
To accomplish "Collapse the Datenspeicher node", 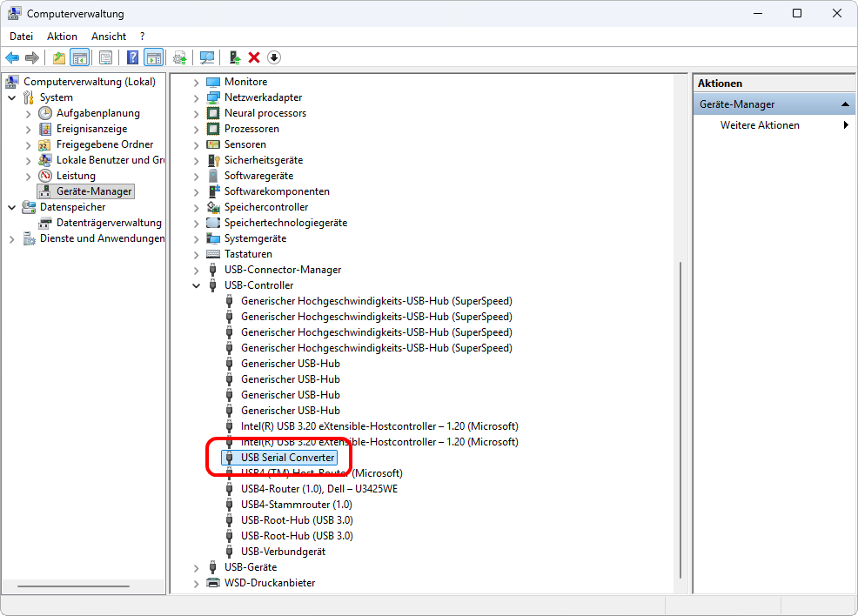I will [x=12, y=208].
